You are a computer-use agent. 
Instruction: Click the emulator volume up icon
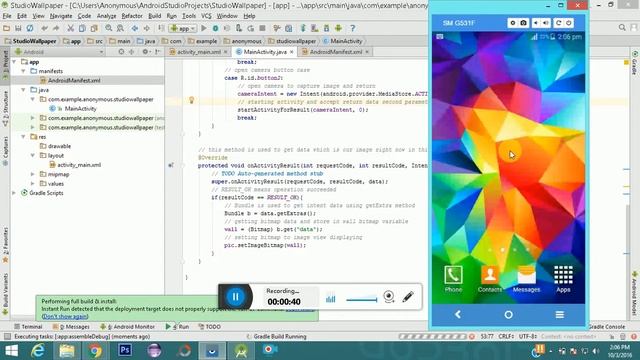[546, 23]
